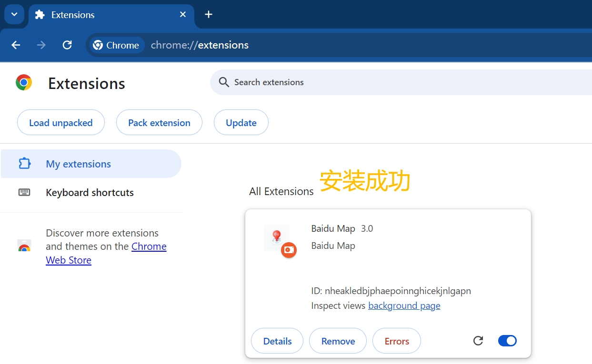592x364 pixels.
Task: Open the Chrome Web Store link
Action: pyautogui.click(x=106, y=253)
